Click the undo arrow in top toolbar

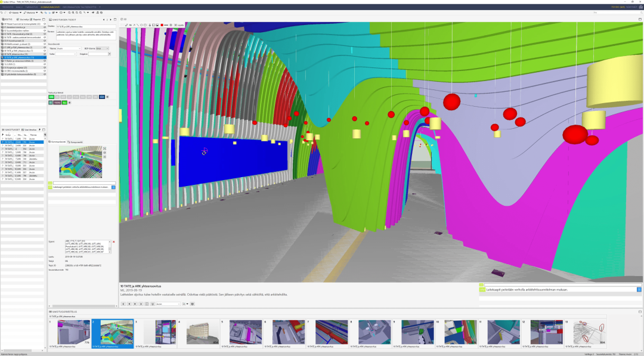click(x=2, y=13)
